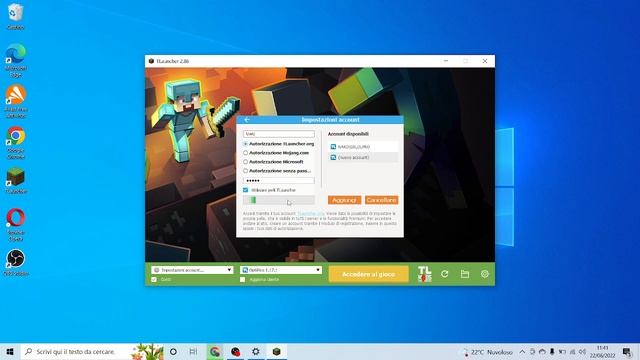Select Autorizzazione Microsoft radio button

(245, 162)
